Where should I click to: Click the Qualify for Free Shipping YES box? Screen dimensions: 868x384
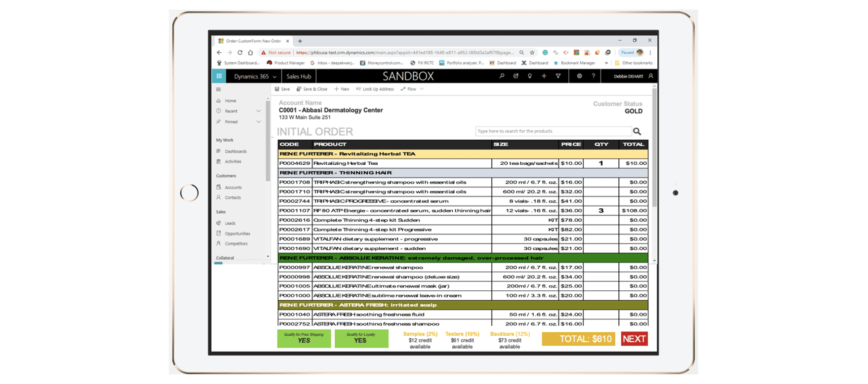[x=304, y=338]
